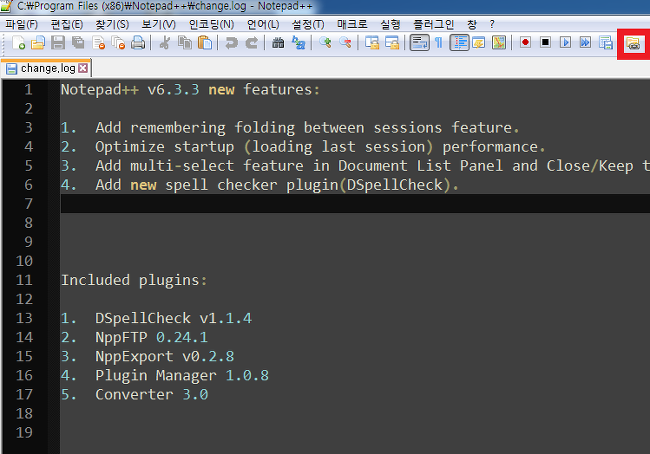Open the 매크로 macro menu
This screenshot has width=650, height=454.
tap(352, 24)
